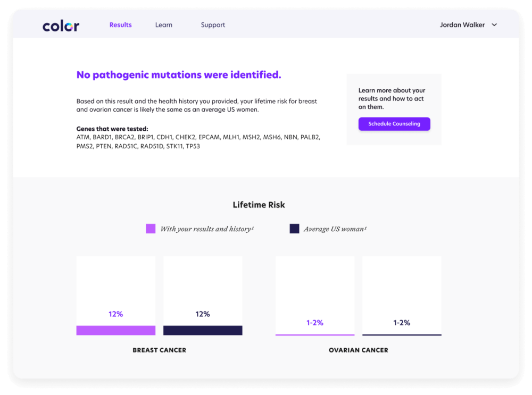Go to the Support page
This screenshot has width=532, height=395.
213,24
